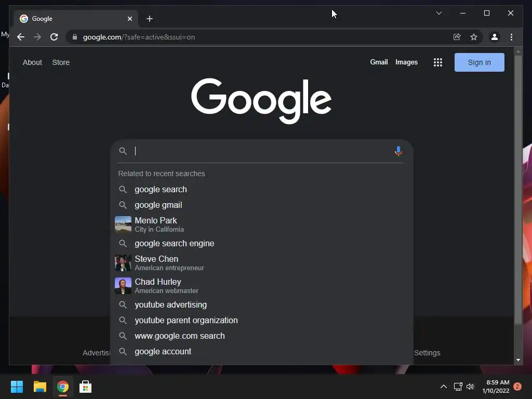532x399 pixels.
Task: Pick the 'youtube parent organization' suggestion
Action: (262, 320)
